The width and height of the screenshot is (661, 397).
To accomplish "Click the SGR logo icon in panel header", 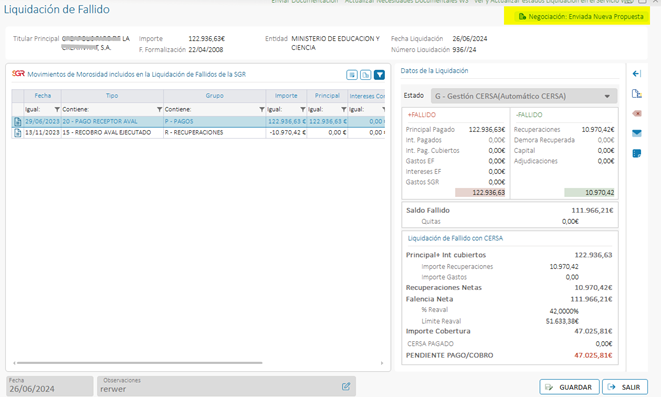I will [x=18, y=73].
